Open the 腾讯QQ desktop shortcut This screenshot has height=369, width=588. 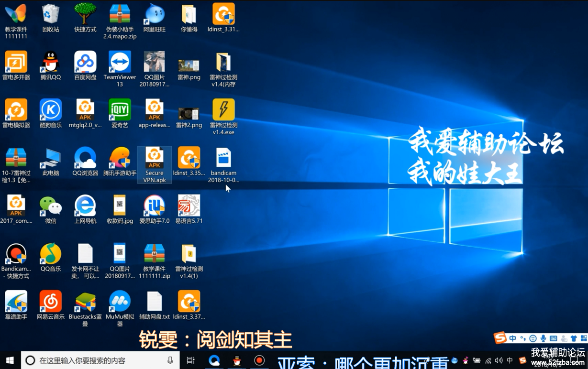tap(50, 63)
